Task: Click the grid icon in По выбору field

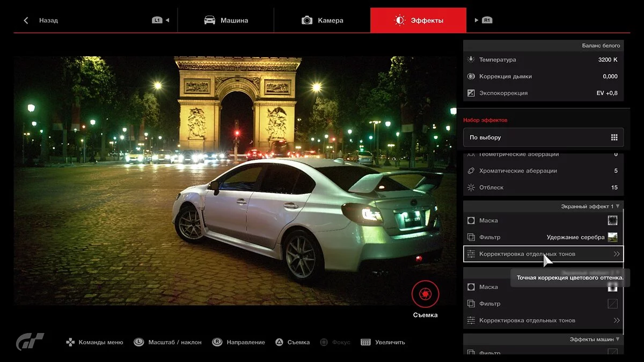Action: tap(614, 137)
